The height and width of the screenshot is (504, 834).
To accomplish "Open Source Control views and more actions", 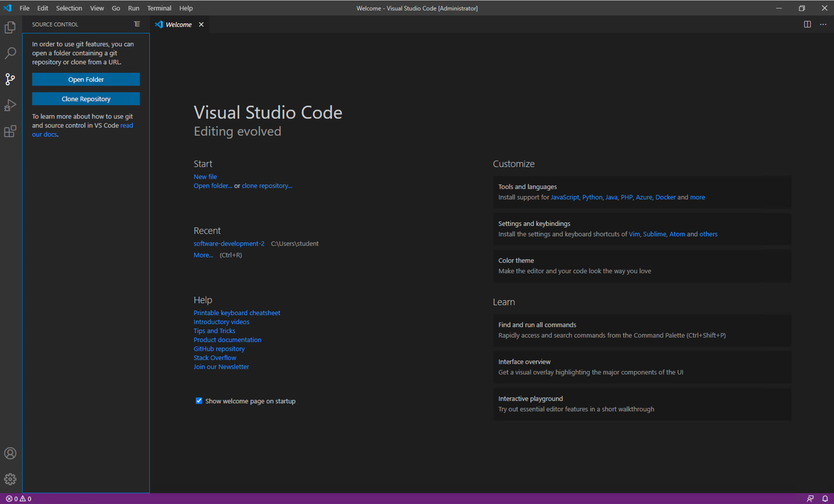I will tap(137, 24).
